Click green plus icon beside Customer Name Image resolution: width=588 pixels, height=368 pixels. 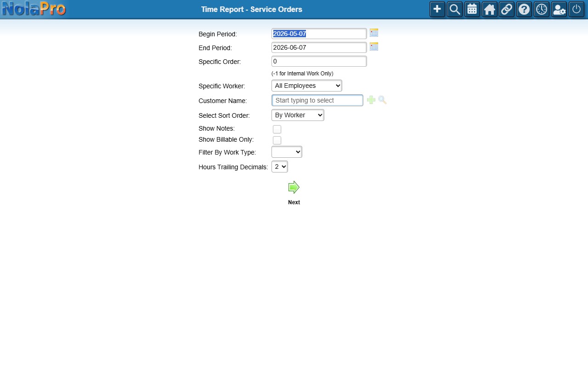point(371,100)
